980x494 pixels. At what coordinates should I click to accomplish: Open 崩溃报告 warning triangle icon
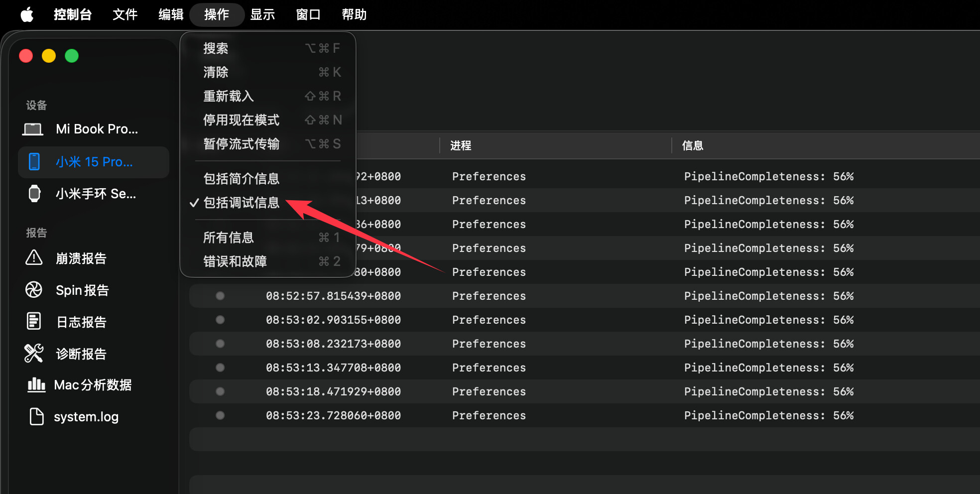click(x=34, y=257)
